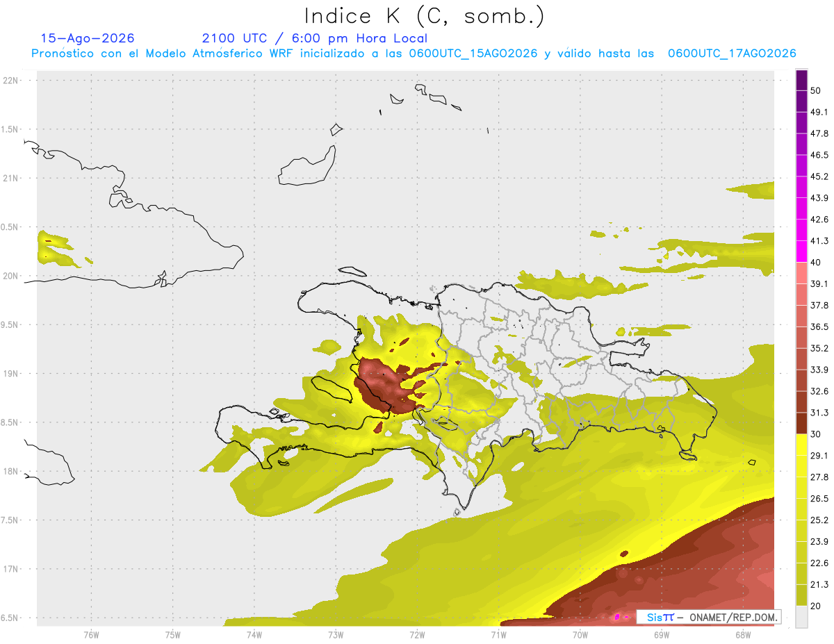Click '2100 UTC / 6:00 pm Hora Local'
834x644 pixels.
(315, 38)
